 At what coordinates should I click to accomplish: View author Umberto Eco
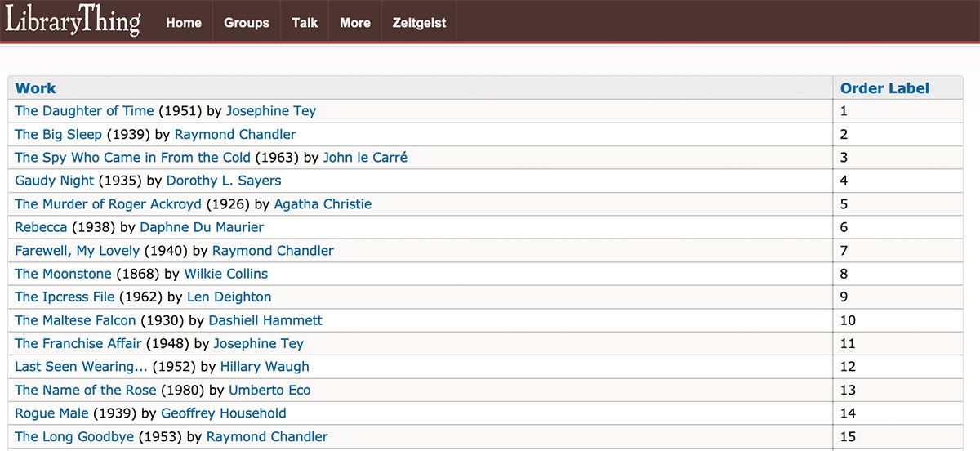pyautogui.click(x=269, y=390)
